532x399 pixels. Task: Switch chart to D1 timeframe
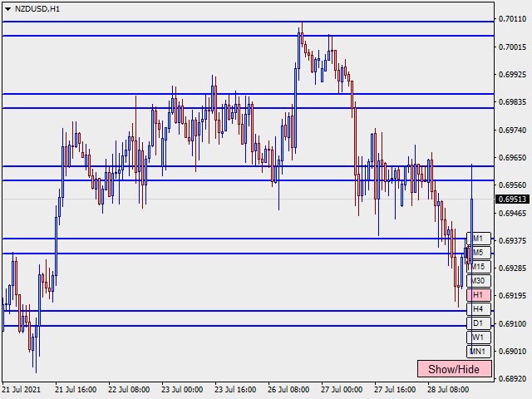[x=479, y=323]
